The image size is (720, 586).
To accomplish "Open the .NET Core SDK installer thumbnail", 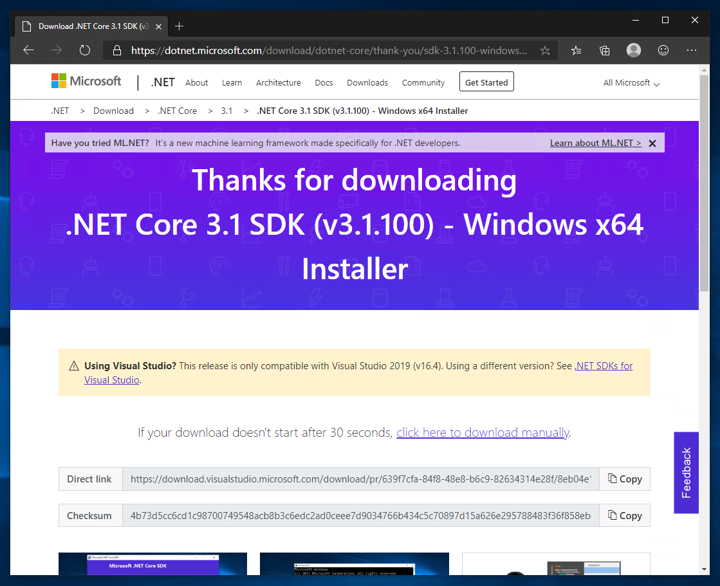I will (x=152, y=563).
